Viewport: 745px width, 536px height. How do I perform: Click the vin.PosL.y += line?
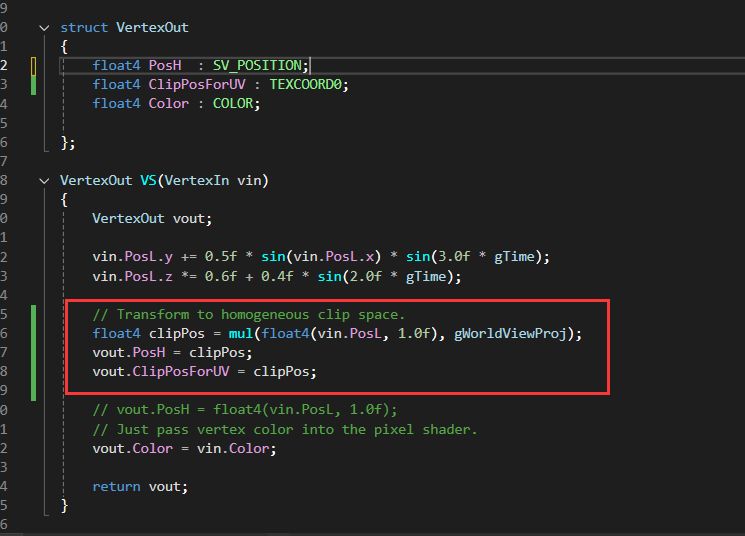click(321, 257)
